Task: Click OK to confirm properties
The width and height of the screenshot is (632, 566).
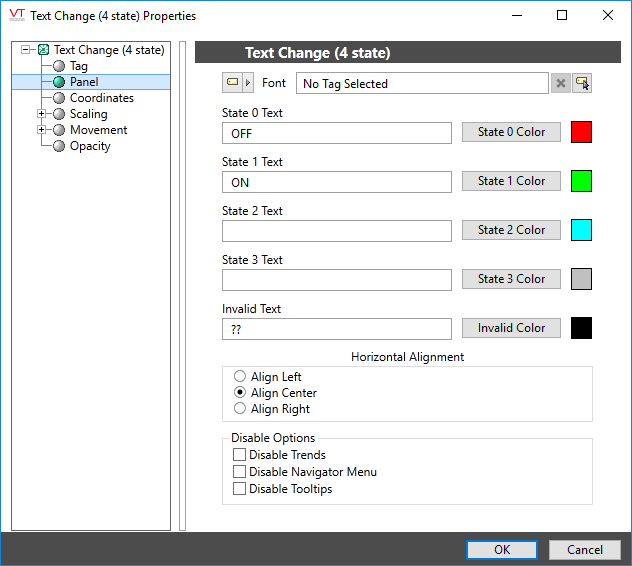Action: (x=502, y=550)
